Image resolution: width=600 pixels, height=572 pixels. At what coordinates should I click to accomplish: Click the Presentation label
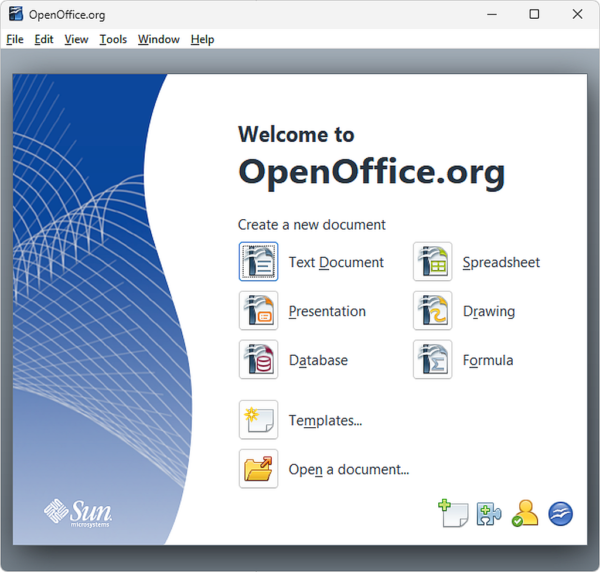pos(327,311)
